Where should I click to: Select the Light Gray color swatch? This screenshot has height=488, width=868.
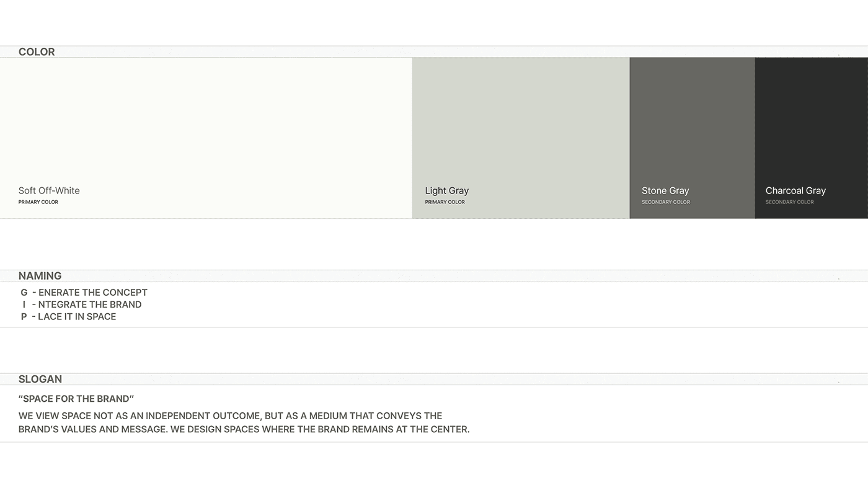[x=521, y=138]
